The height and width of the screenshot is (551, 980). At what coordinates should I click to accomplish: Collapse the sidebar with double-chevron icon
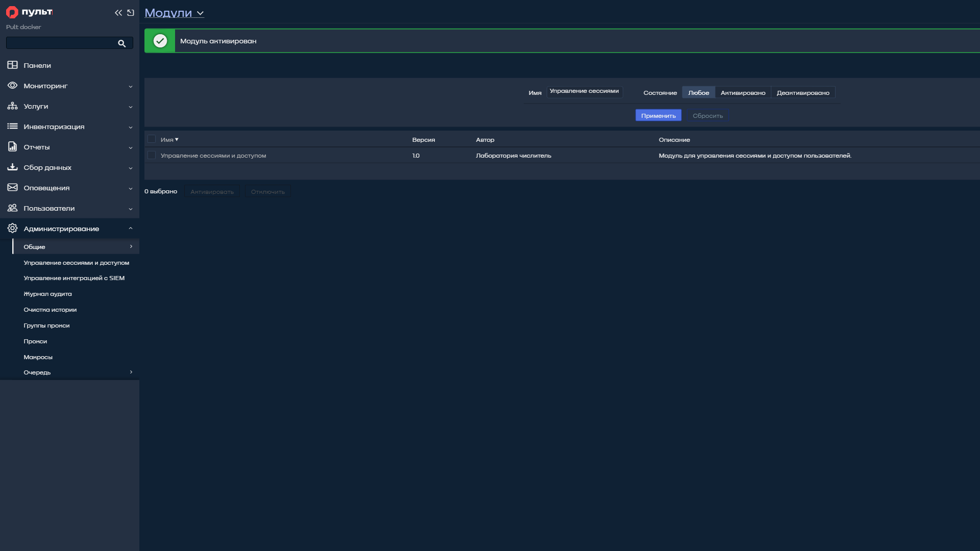(118, 13)
